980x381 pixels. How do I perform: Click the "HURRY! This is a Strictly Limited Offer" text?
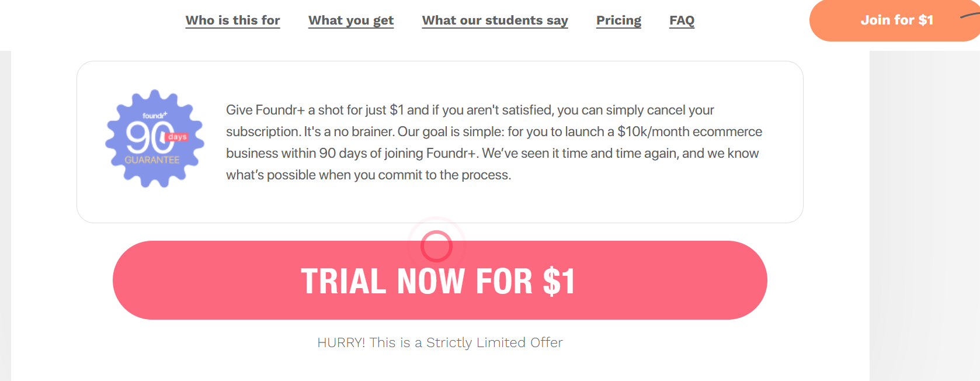point(440,342)
